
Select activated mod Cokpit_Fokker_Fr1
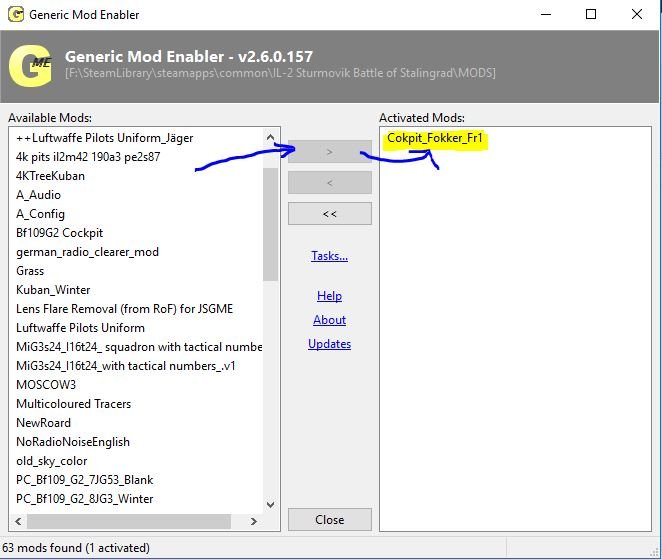[x=434, y=138]
